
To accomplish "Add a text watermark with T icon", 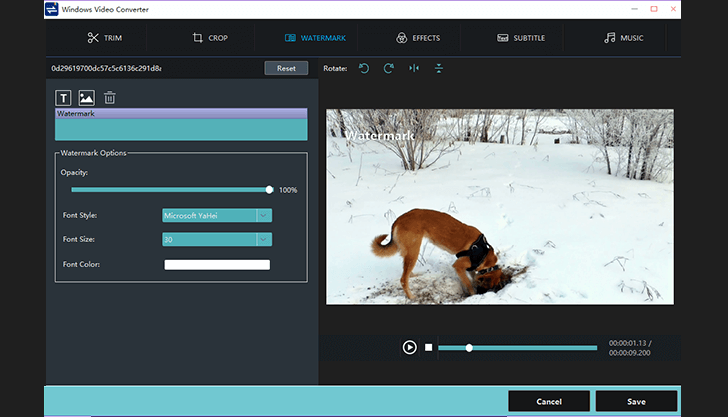I will (64, 98).
